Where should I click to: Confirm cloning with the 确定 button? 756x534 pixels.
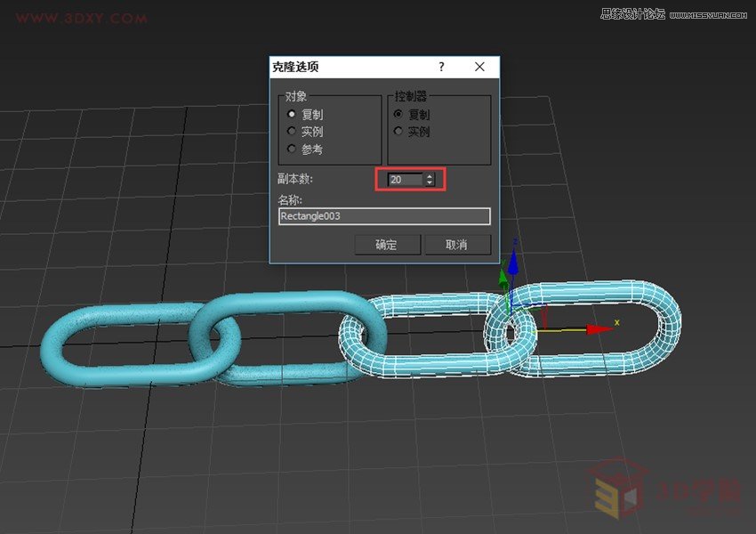coord(387,245)
